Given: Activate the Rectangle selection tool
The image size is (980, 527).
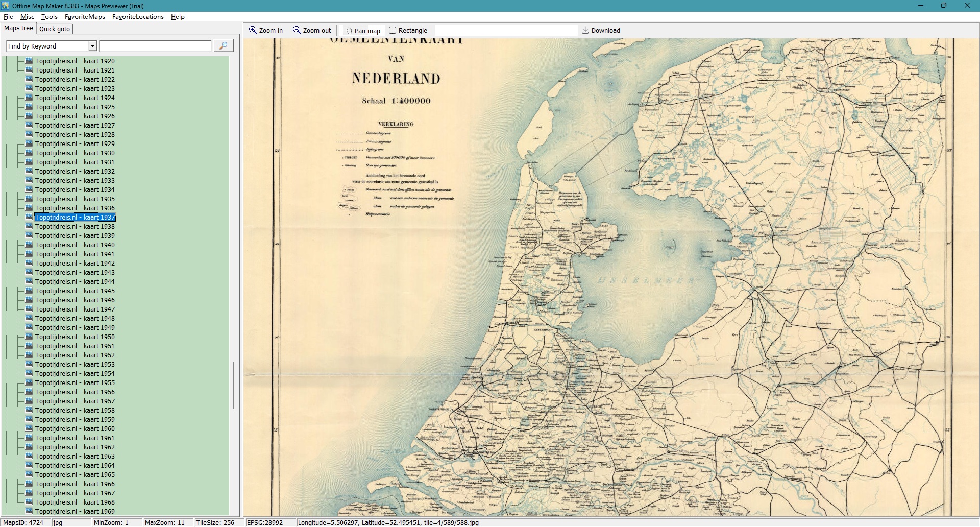Looking at the screenshot, I should click(x=393, y=30).
